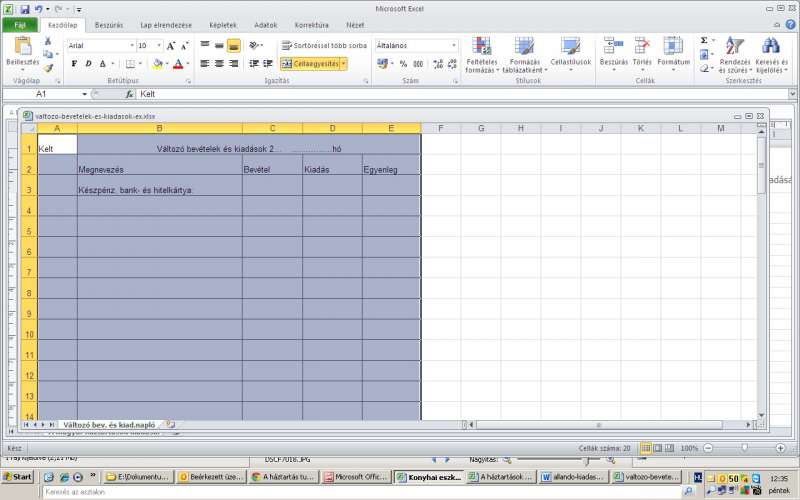The image size is (800, 500).
Task: Open the Adatok ribbon tab
Action: click(x=266, y=24)
